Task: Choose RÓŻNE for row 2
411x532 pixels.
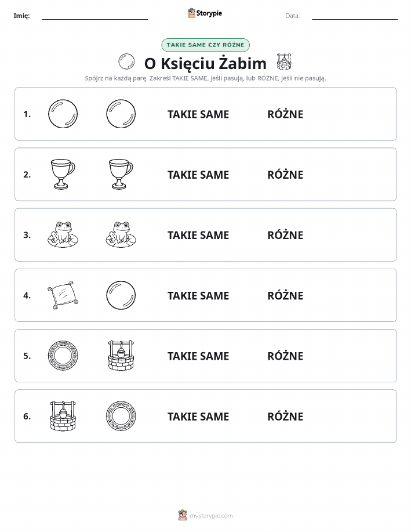Action: point(285,175)
